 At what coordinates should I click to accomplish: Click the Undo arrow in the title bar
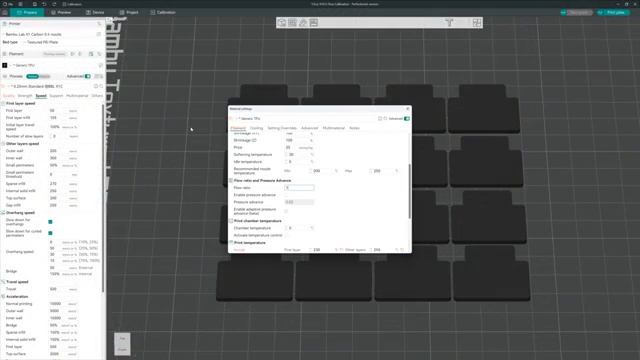44,4
